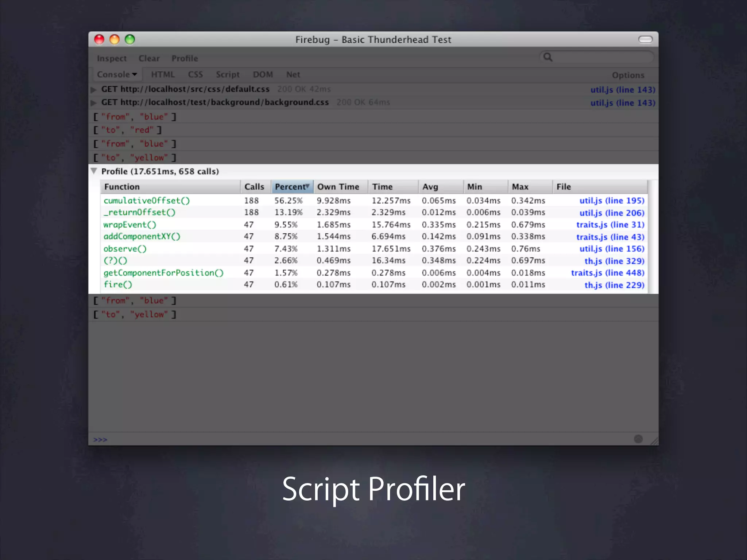Viewport: 747px width, 560px height.
Task: Open util.js (line 143) link for default.css
Action: (623, 90)
